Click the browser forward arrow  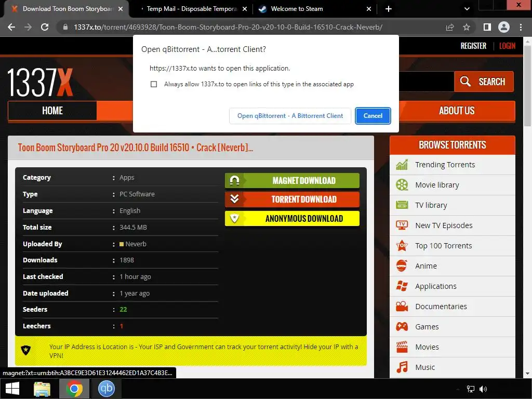28,27
